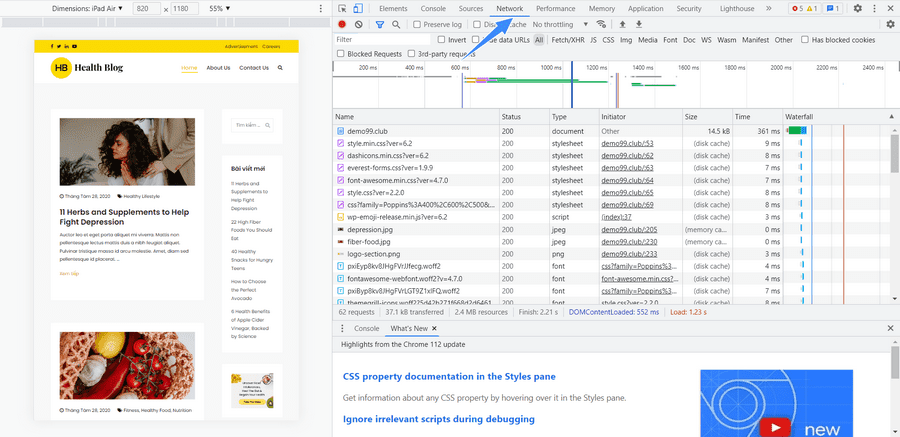The image size is (900, 437).
Task: Click the demo99.club/:53 initiator link
Action: [x=627, y=144]
